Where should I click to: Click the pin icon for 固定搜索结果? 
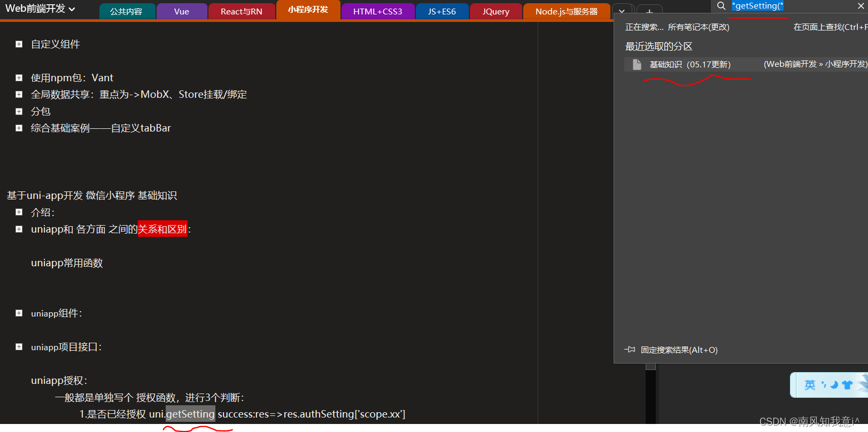(630, 350)
